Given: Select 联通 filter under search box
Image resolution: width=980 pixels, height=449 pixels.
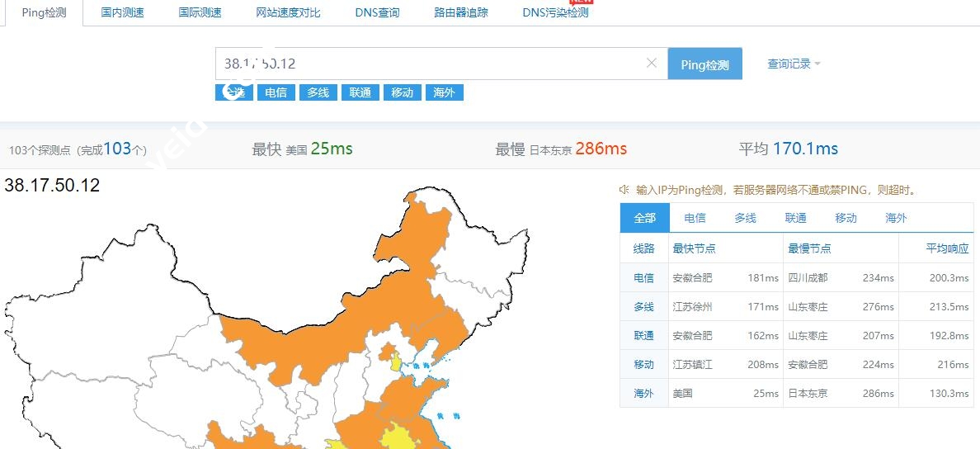Looking at the screenshot, I should pos(360,92).
